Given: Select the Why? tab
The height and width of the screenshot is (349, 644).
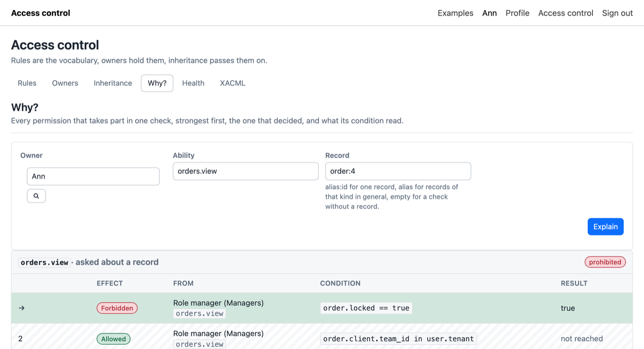Looking at the screenshot, I should pos(157,83).
